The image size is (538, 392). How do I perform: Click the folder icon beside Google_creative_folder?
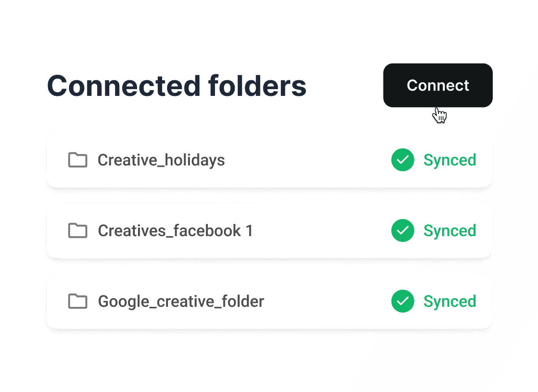tap(77, 302)
